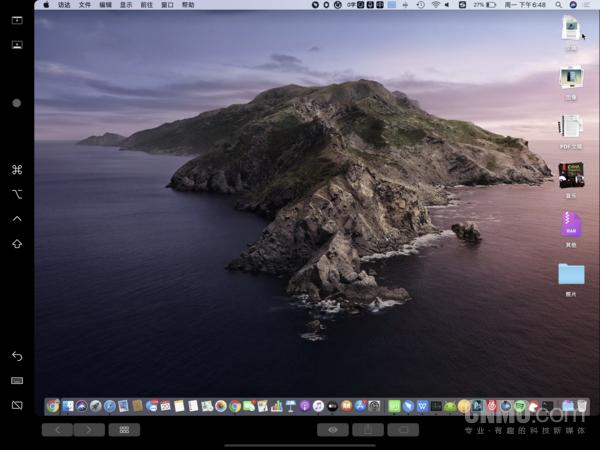Open Photoshop Ps icon in Dock
The image size is (600, 450).
click(x=478, y=406)
